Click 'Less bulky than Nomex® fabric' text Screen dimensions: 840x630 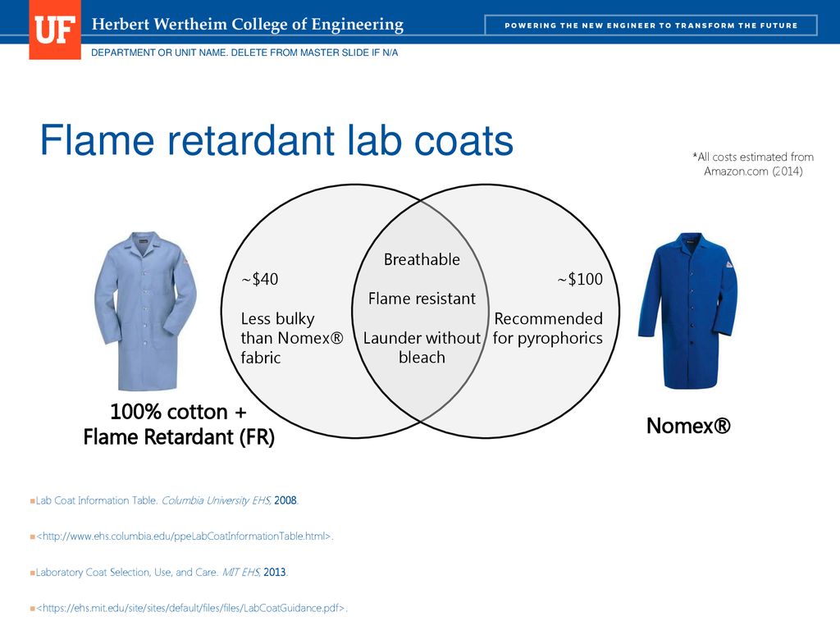[292, 338]
